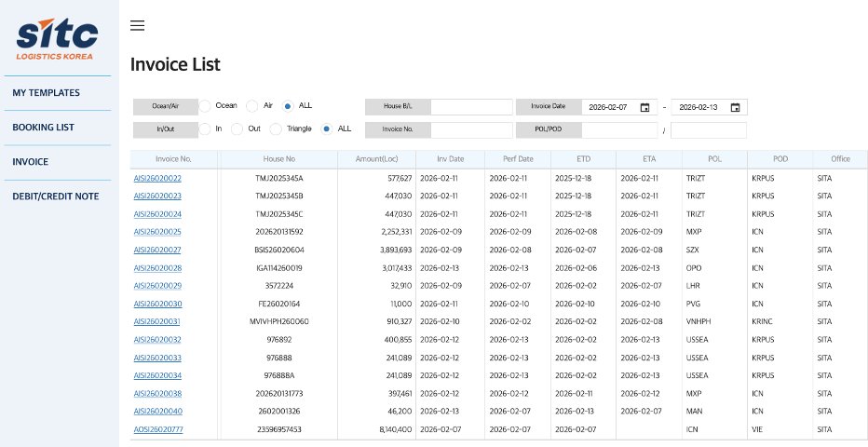Select the Ocean radio button
Screen dimensions: 868x447
click(205, 106)
